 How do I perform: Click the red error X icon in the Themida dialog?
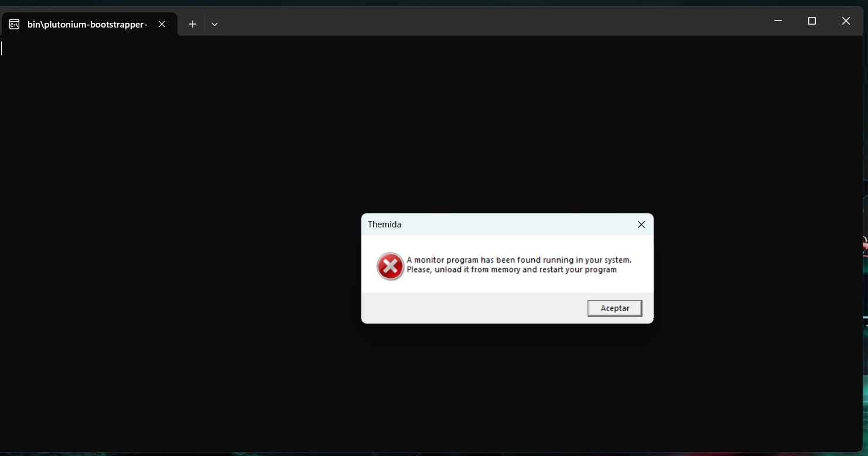point(390,266)
